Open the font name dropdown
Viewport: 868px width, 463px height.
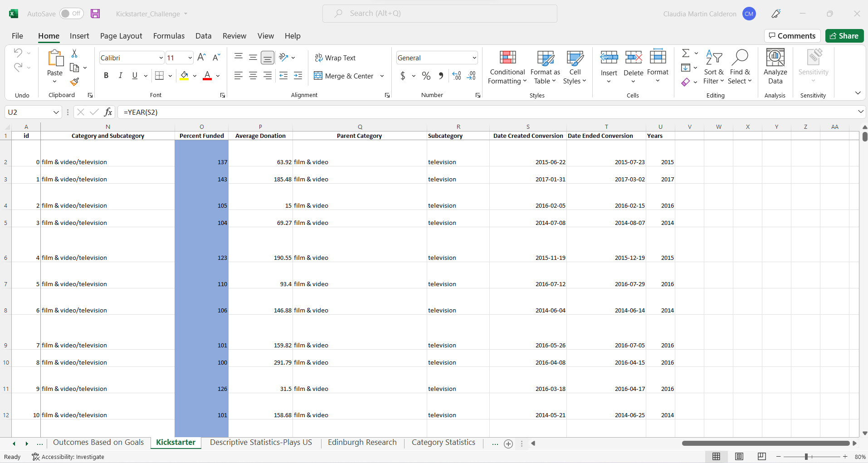[x=161, y=58]
